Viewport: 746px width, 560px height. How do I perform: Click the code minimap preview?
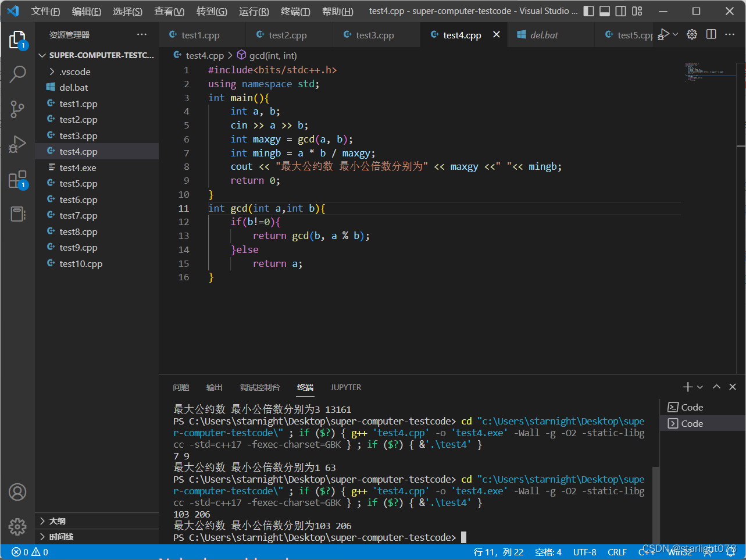[x=706, y=72]
